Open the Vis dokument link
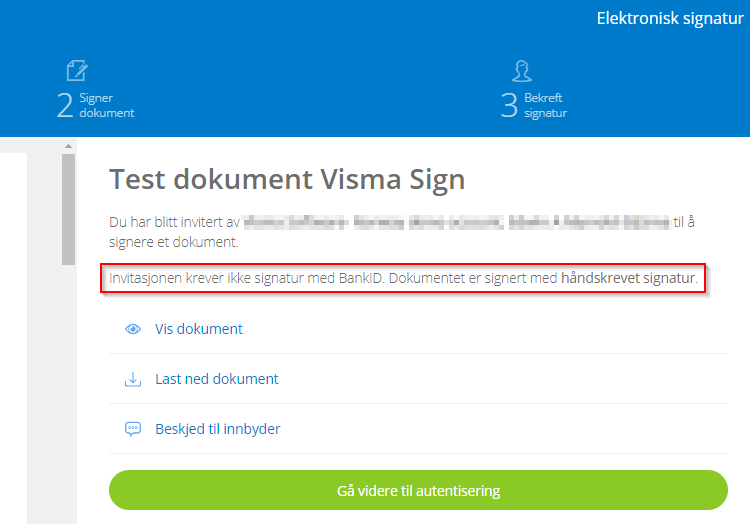750x524 pixels. (x=199, y=329)
